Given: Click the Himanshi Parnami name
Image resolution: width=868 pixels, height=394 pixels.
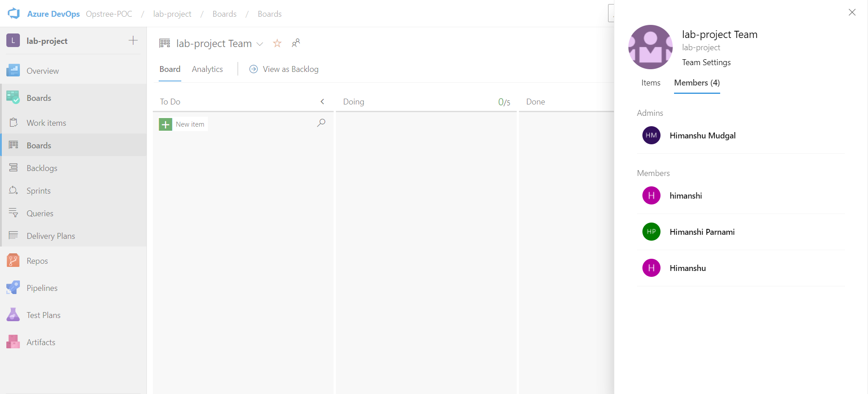Looking at the screenshot, I should click(702, 232).
